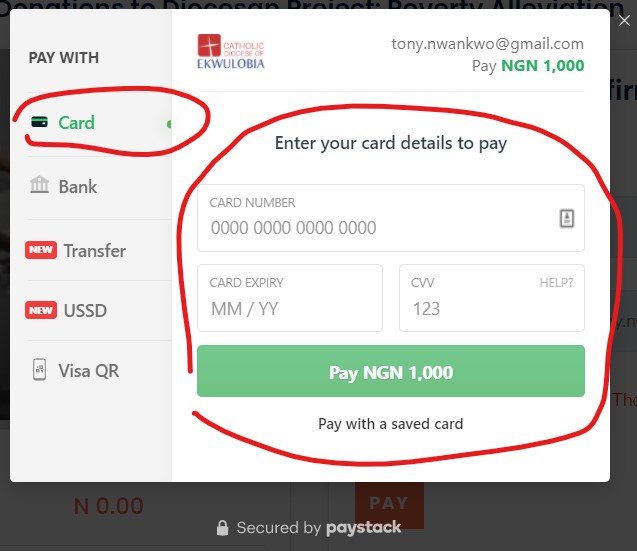Click the credit card icon beside Card
This screenshot has width=637, height=551.
pyautogui.click(x=41, y=123)
